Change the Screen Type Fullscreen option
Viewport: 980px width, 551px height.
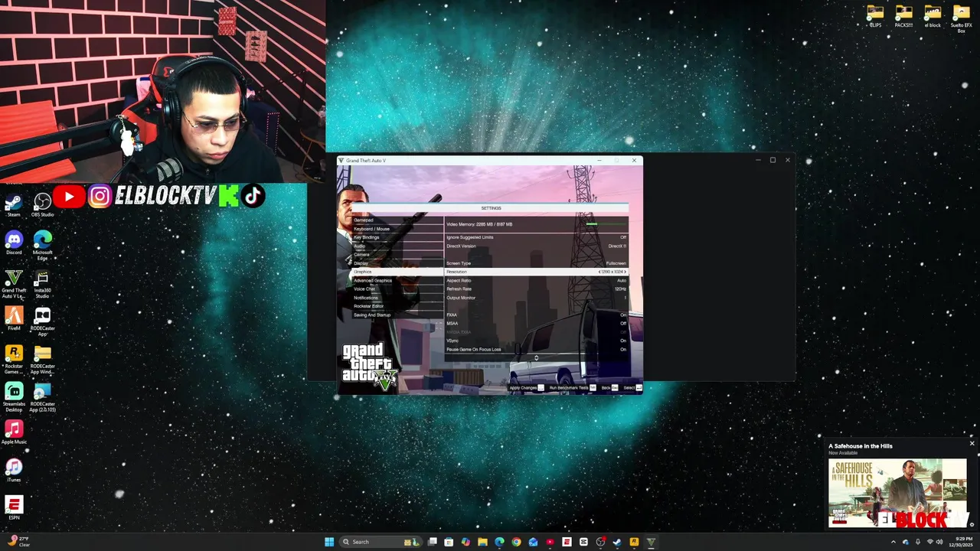point(536,263)
